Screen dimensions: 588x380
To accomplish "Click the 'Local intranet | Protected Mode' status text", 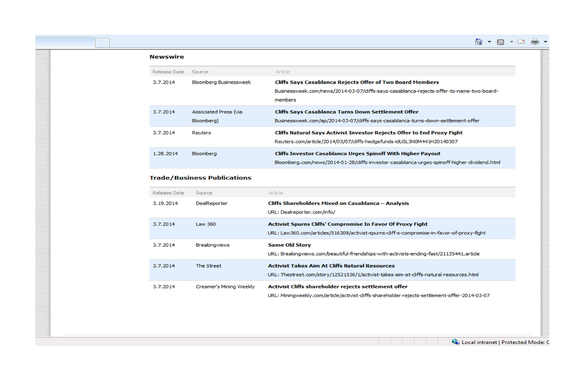I will 505,342.
